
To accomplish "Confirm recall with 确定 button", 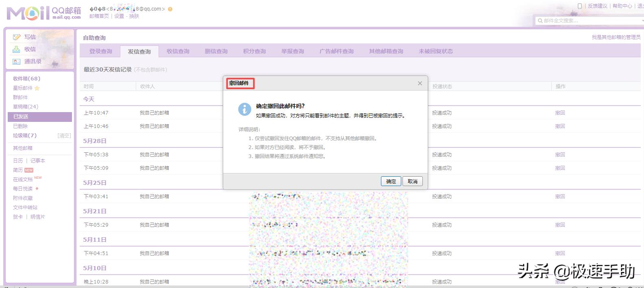I will pos(391,181).
